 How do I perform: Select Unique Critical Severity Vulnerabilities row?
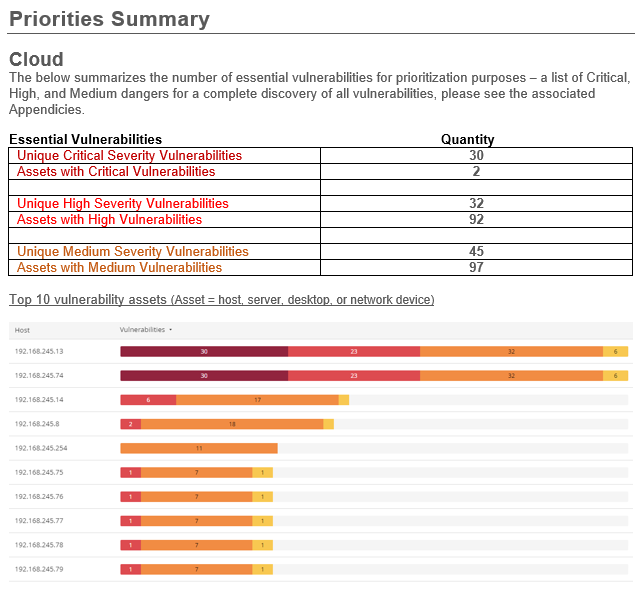click(129, 156)
